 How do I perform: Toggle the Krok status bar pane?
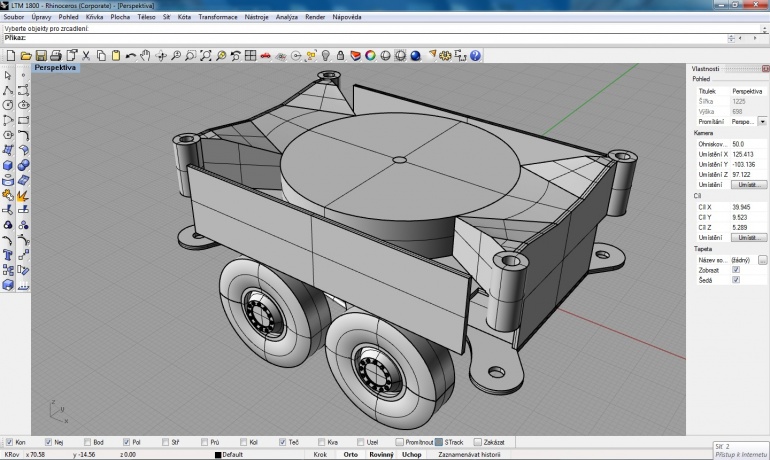pyautogui.click(x=320, y=455)
